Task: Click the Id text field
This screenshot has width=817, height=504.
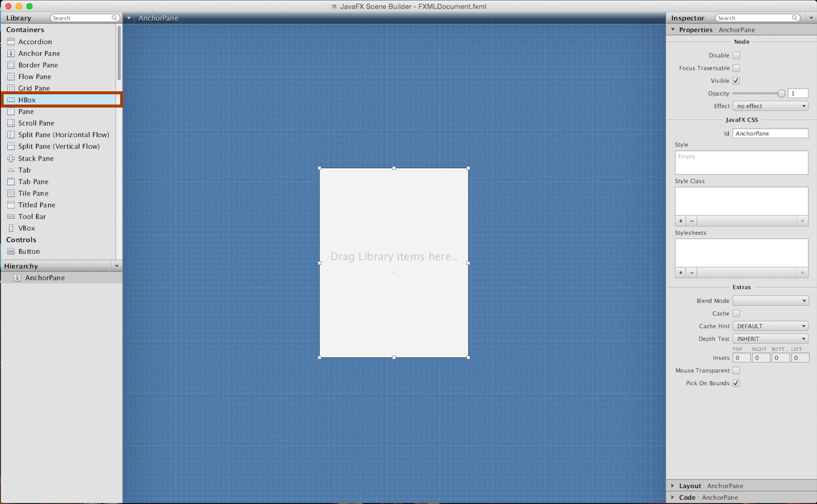Action: 770,133
